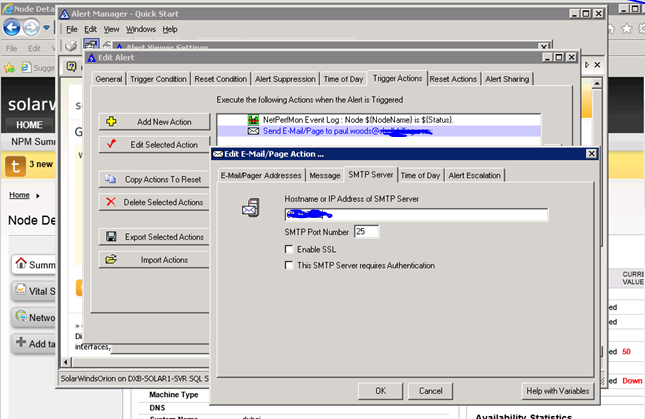Viewport: 645px width, 419px height.
Task: Click selected monitor icon in Alert Manager toolbar
Action: point(91,44)
